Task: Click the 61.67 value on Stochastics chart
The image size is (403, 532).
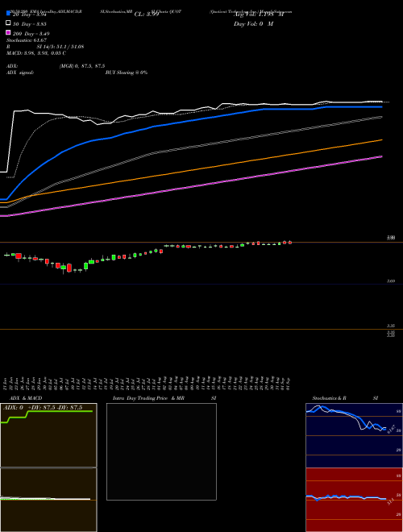Action: (x=391, y=429)
